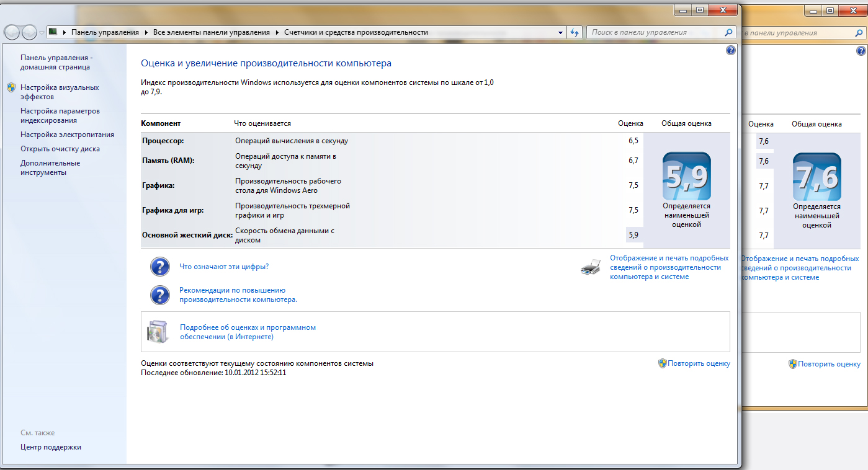Image resolution: width=868 pixels, height=470 pixels.
Task: Open "Рекомендации по повышению производительности компьютера" link
Action: point(238,295)
